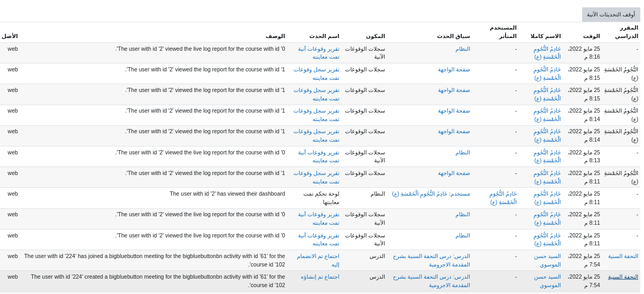Open الاسم كاملا user link in dashboard row

pos(547,198)
